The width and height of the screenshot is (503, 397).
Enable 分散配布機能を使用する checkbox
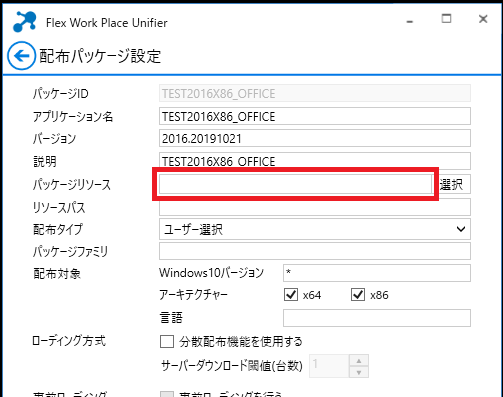click(167, 341)
